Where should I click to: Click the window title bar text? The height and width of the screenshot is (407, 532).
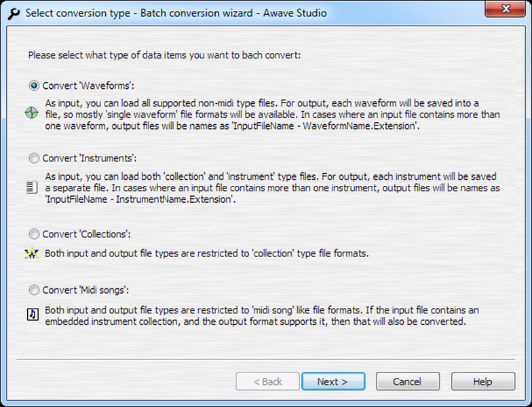click(176, 13)
